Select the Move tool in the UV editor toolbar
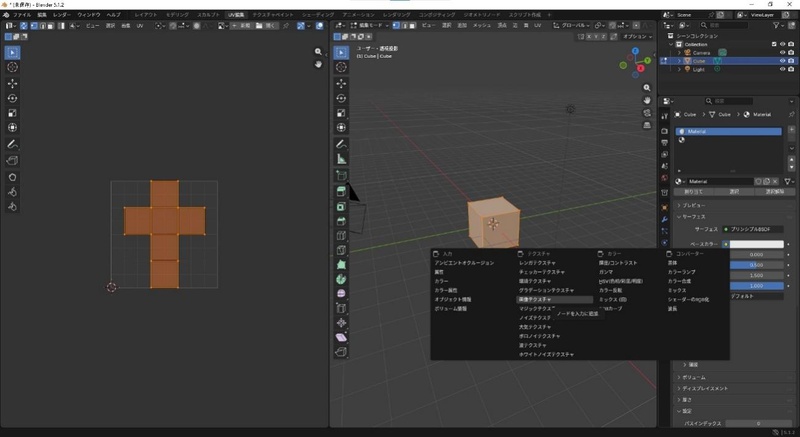 (12, 84)
